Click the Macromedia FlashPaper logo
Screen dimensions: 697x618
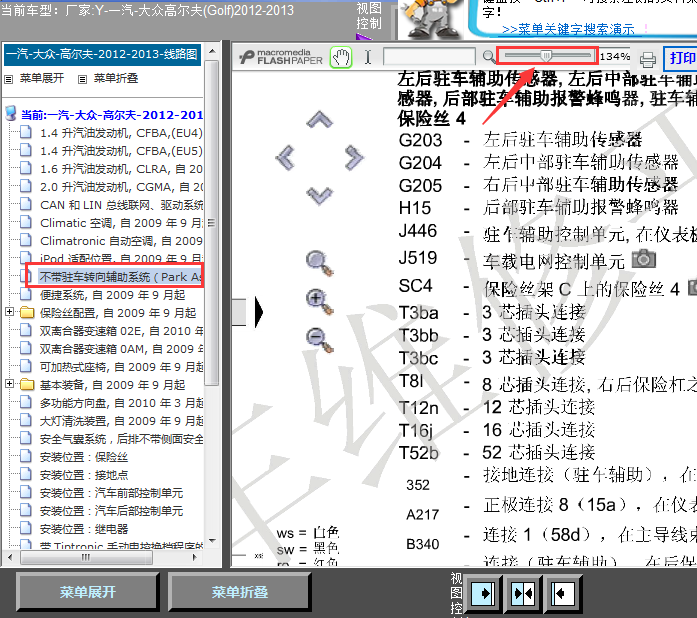(x=281, y=57)
